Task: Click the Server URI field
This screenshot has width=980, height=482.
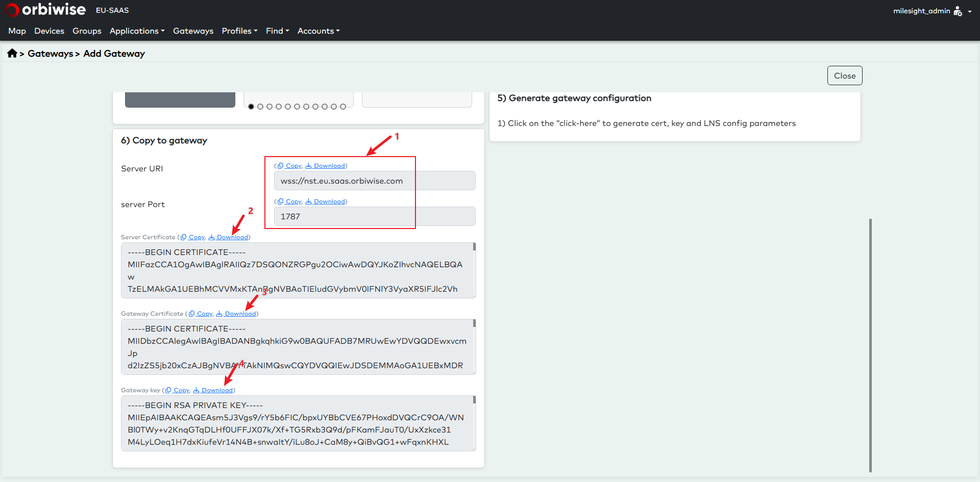Action: coord(375,181)
